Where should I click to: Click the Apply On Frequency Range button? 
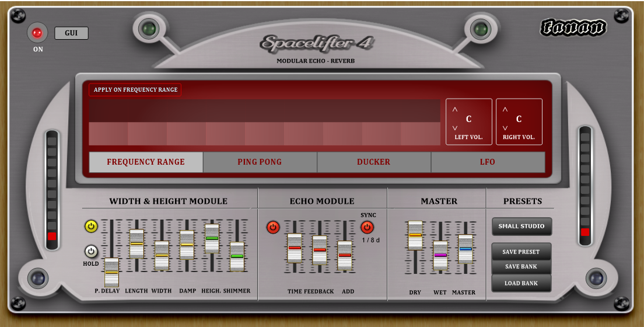[135, 90]
